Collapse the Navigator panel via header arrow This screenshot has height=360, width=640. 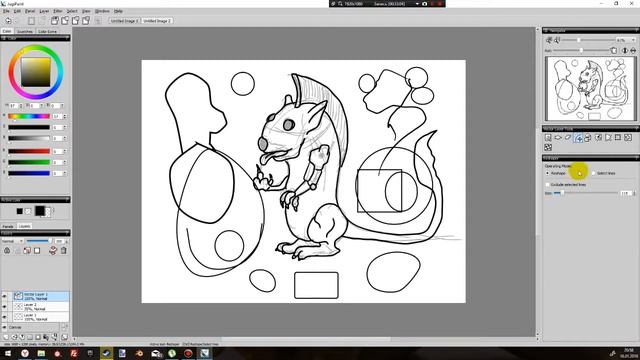636,30
